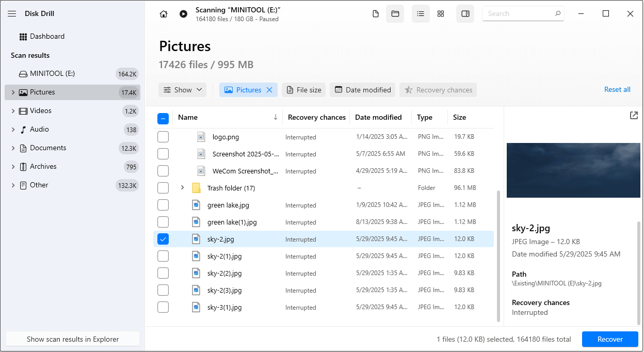Image resolution: width=644 pixels, height=352 pixels.
Task: Resume the scan with play button
Action: coord(183,14)
